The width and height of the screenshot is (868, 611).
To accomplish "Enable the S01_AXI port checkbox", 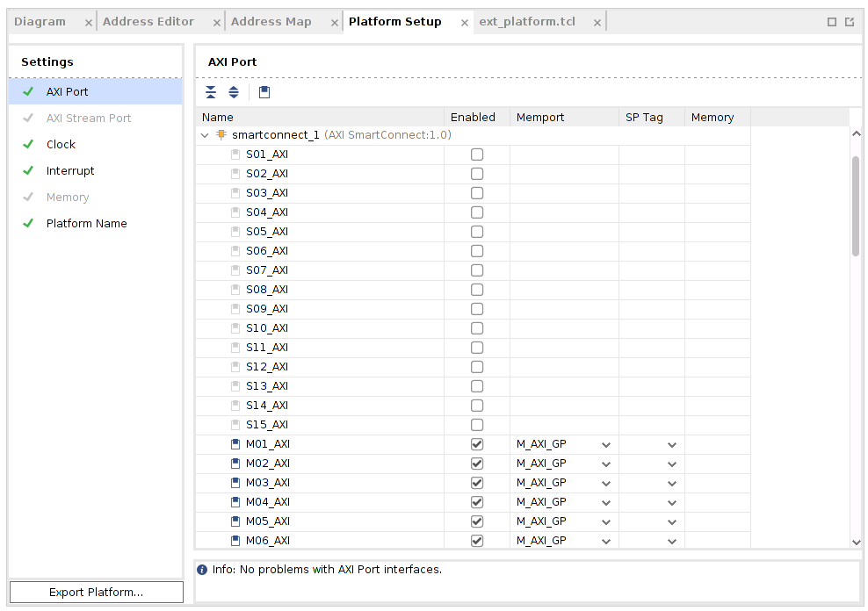I will pyautogui.click(x=477, y=155).
